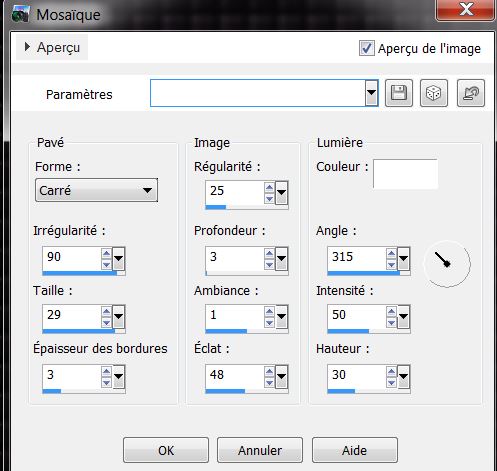Viewport: 497px width, 471px height.
Task: Decrease Taille with the down arrow
Action: [x=106, y=322]
